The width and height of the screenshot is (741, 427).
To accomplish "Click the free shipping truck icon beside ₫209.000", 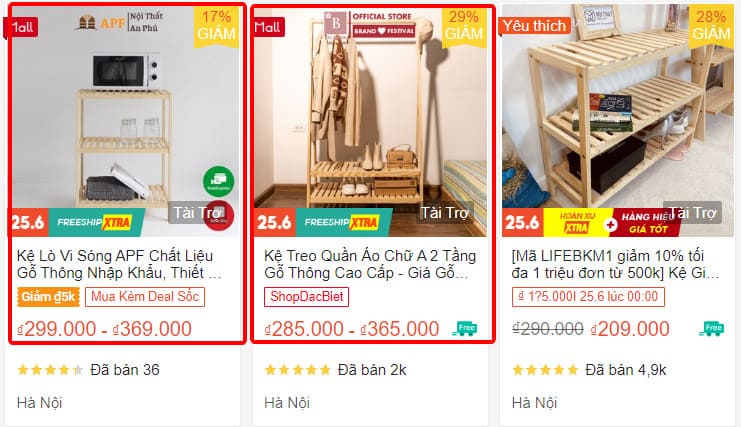I will [x=712, y=328].
